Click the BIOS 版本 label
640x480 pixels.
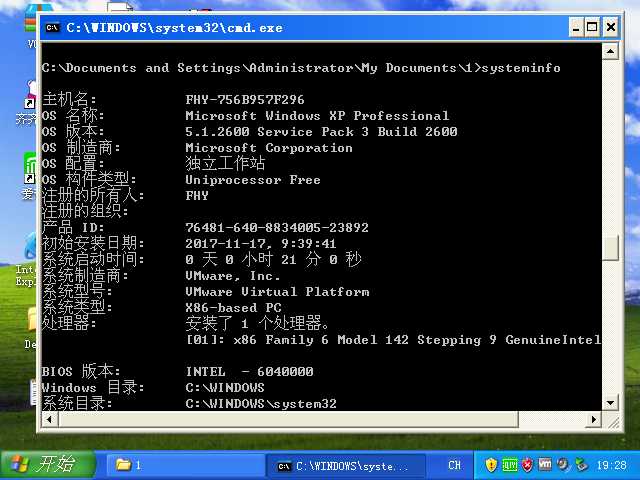pos(81,371)
